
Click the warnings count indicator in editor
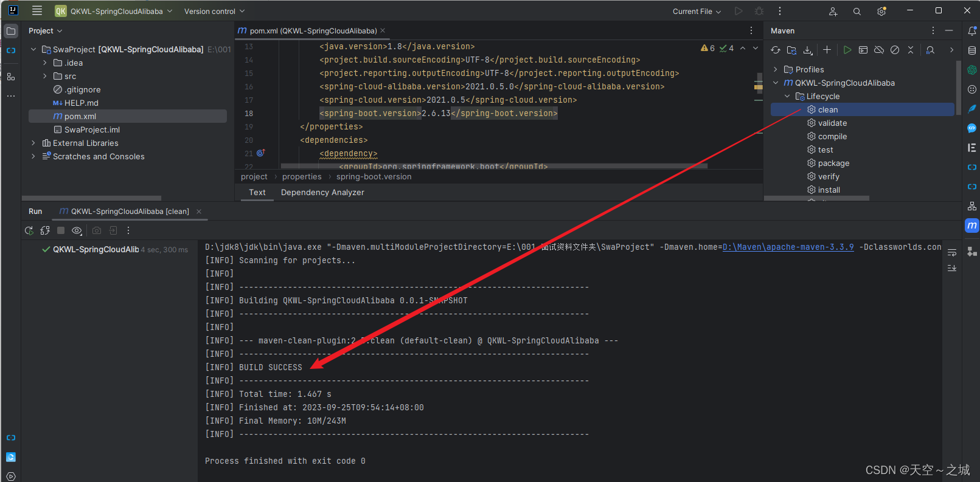pos(708,48)
